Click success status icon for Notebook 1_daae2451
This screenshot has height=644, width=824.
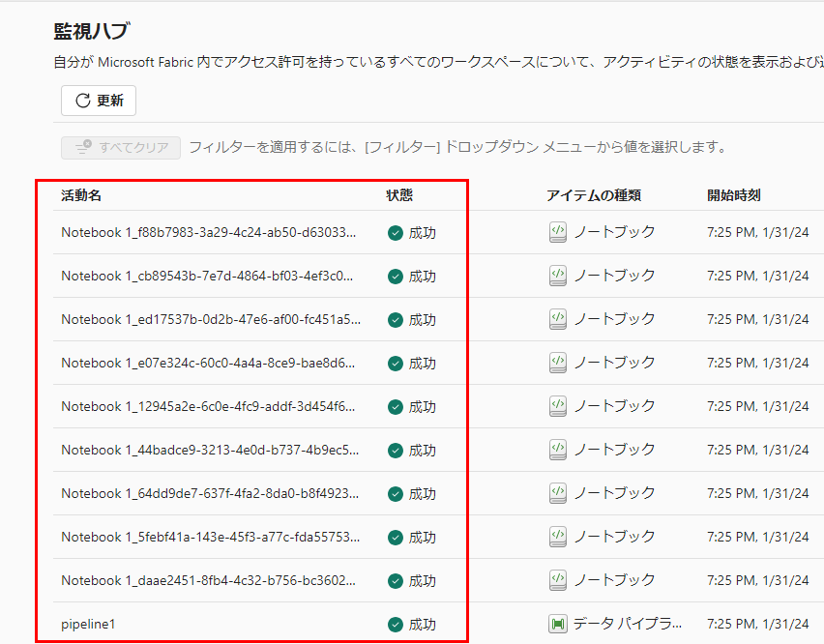pyautogui.click(x=396, y=581)
